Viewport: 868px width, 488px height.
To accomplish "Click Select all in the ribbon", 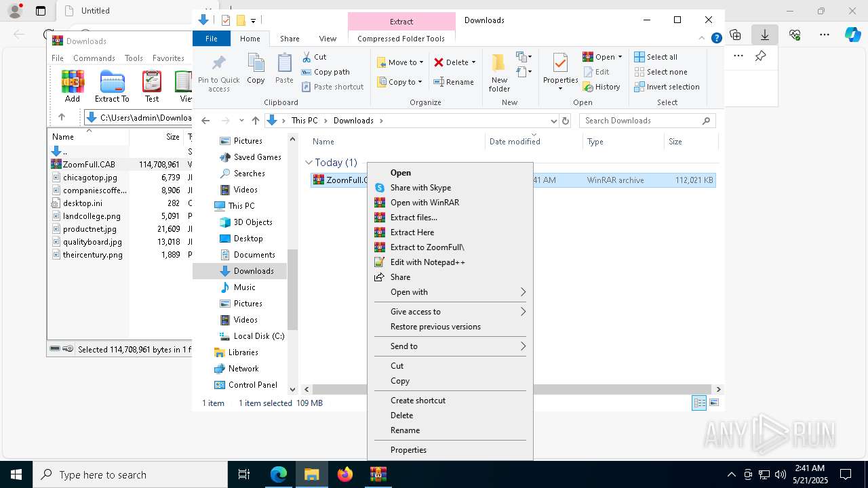I will (656, 57).
